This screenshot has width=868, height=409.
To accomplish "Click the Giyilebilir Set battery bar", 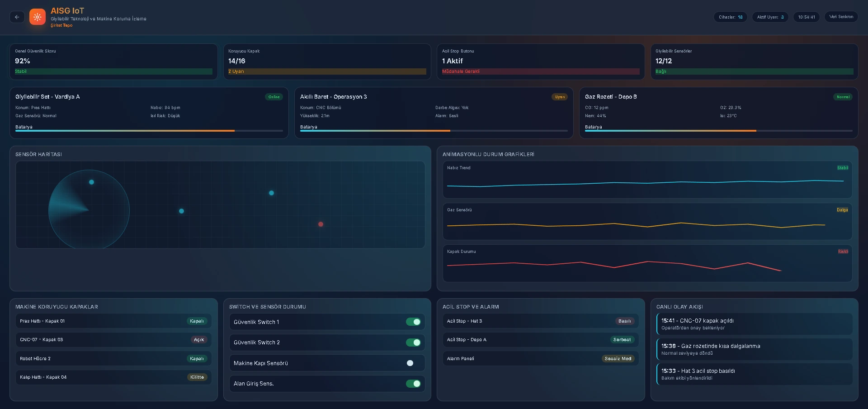I will coord(149,131).
